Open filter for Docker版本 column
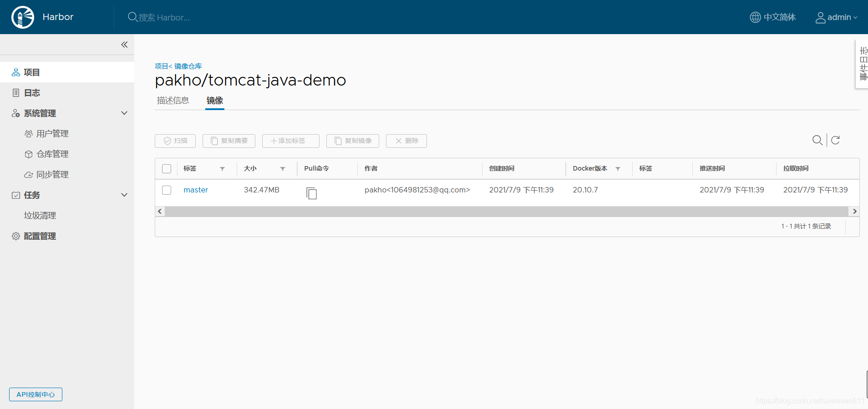The image size is (868, 409). 618,169
